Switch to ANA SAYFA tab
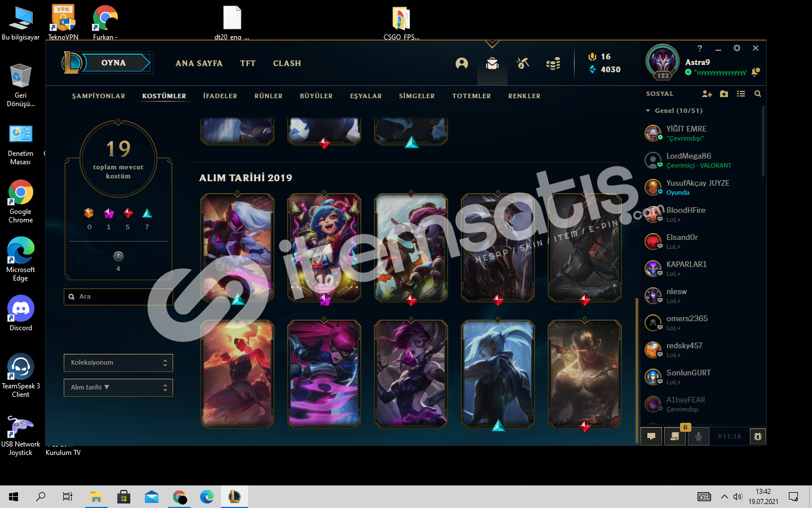Image resolution: width=812 pixels, height=508 pixels. 199,63
